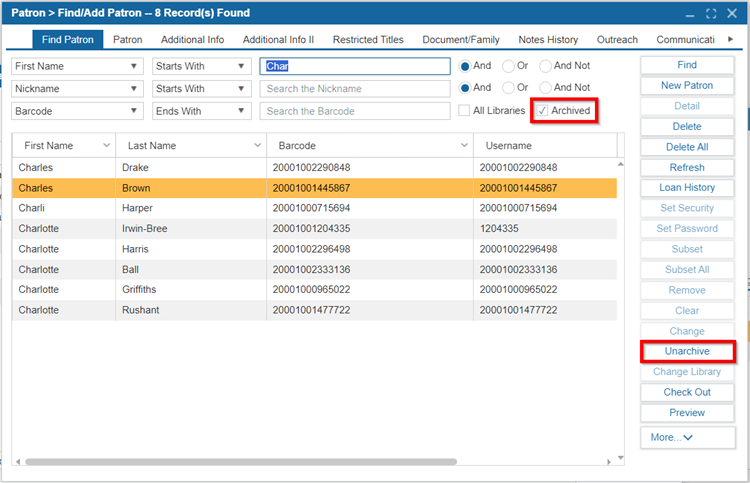Screen dimensions: 750x483
Task: Uncheck the Archived checkbox
Action: pyautogui.click(x=542, y=110)
